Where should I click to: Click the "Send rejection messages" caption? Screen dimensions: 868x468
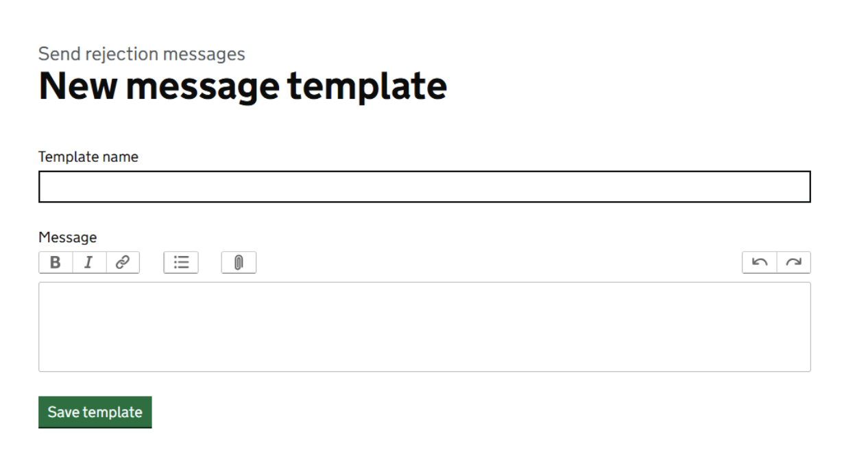142,54
